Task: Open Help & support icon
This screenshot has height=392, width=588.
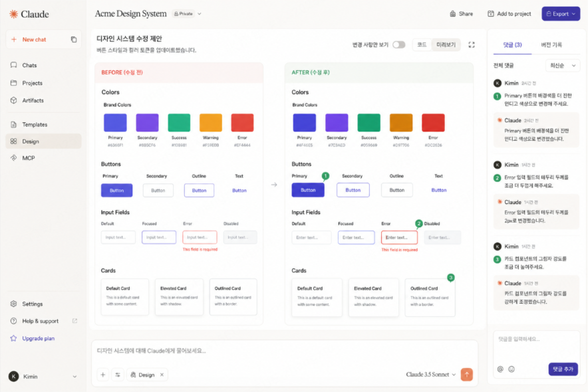Action: coord(14,321)
